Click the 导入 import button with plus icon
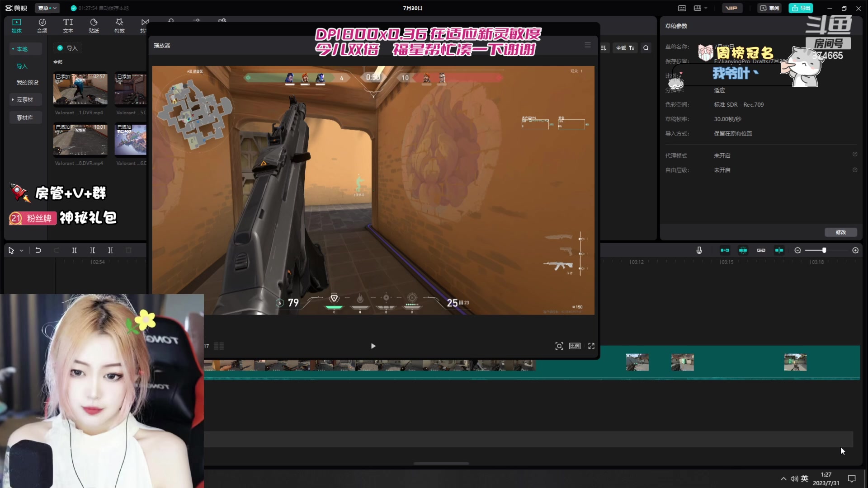This screenshot has width=868, height=488. pos(67,48)
